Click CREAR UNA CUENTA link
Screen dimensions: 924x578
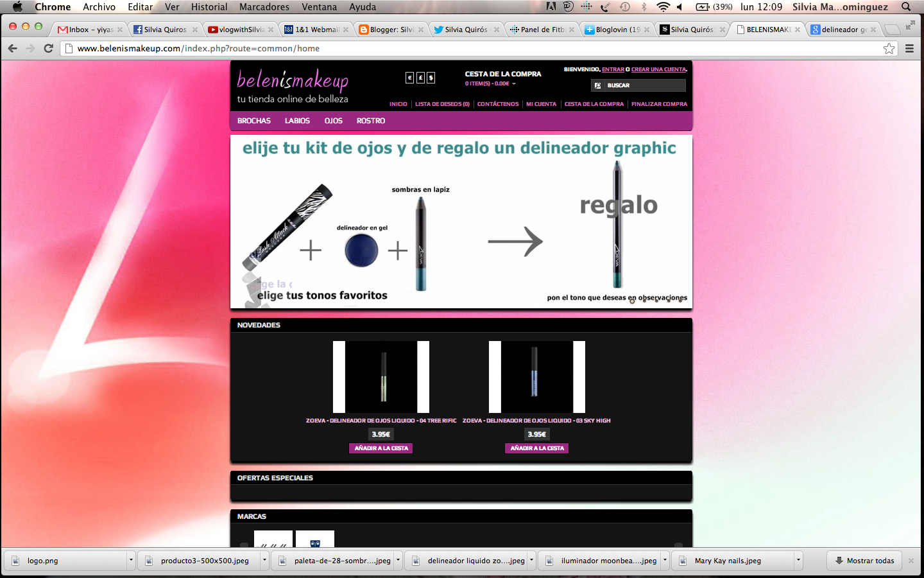(659, 69)
